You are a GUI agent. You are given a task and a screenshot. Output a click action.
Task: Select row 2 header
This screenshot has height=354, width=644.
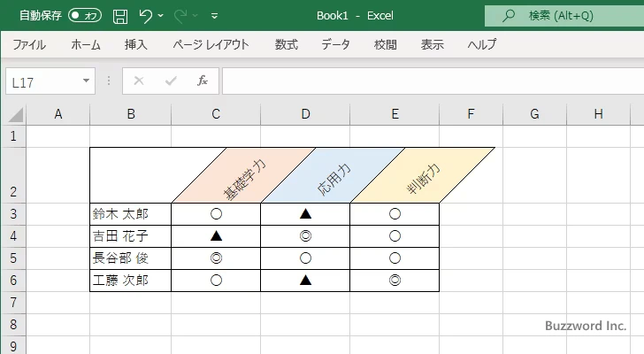click(x=13, y=175)
